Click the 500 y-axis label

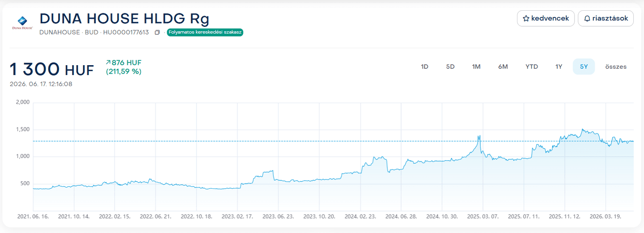[24, 184]
